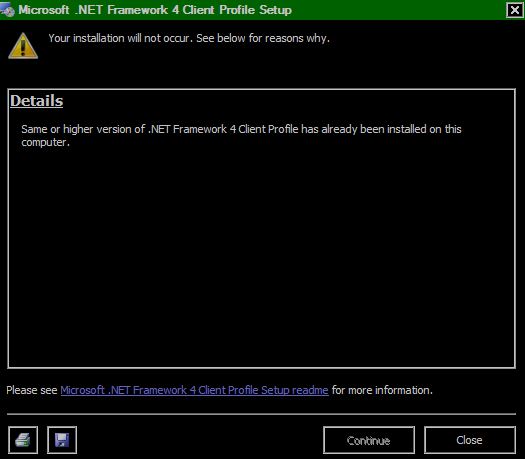Click "See below for reasons why." sentence
The width and height of the screenshot is (525, 459).
pos(263,38)
